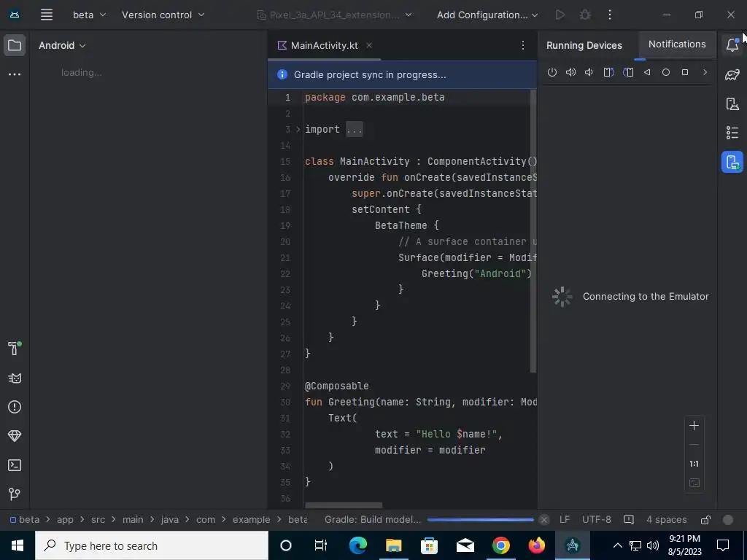Toggle the Running Devices tool window button
This screenshot has height=560, width=747.
[732, 162]
